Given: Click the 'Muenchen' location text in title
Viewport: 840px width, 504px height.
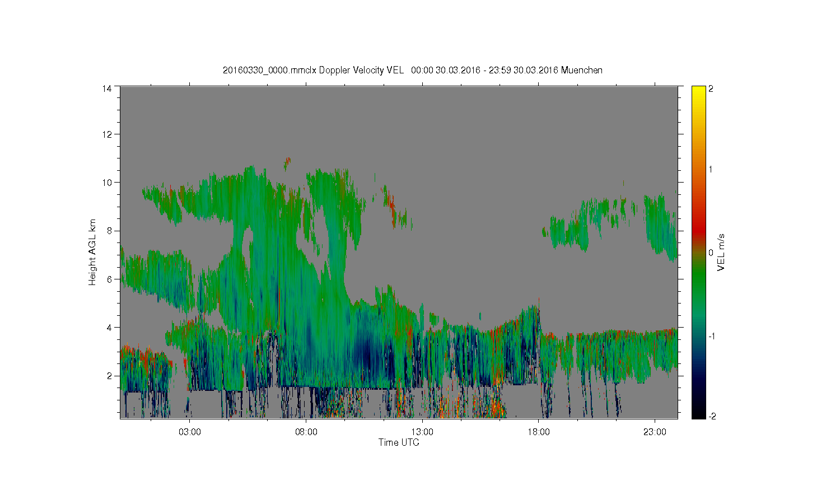Looking at the screenshot, I should click(x=582, y=70).
